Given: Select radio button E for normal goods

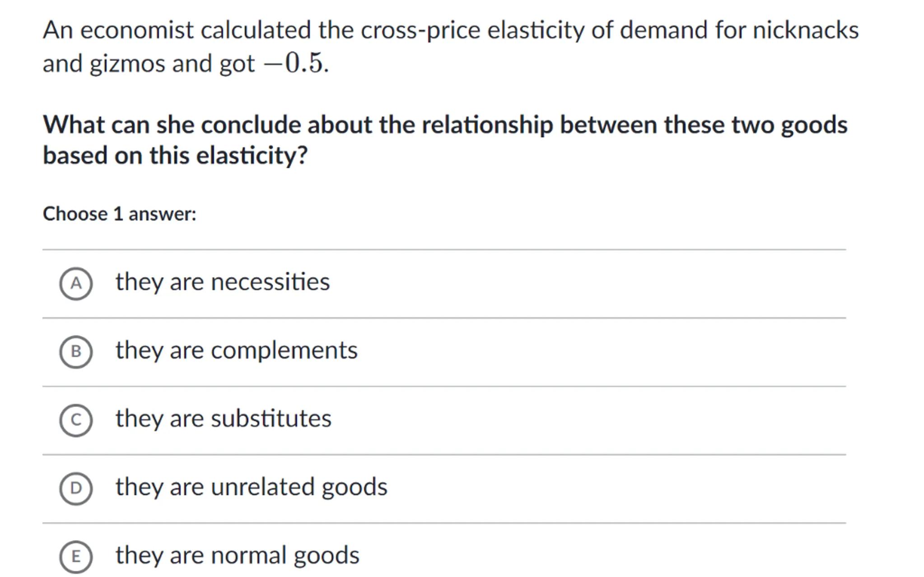Looking at the screenshot, I should click(76, 556).
